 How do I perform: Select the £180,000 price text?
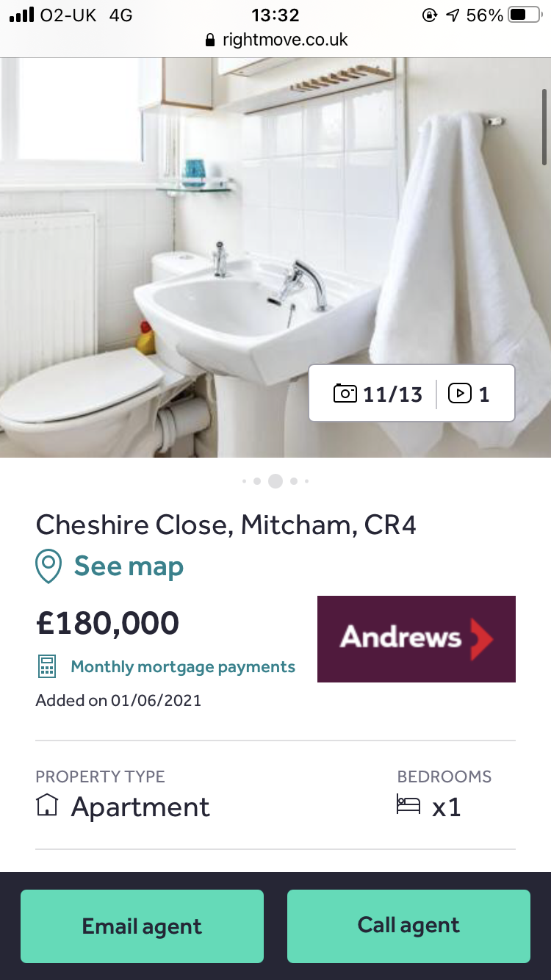pos(107,623)
